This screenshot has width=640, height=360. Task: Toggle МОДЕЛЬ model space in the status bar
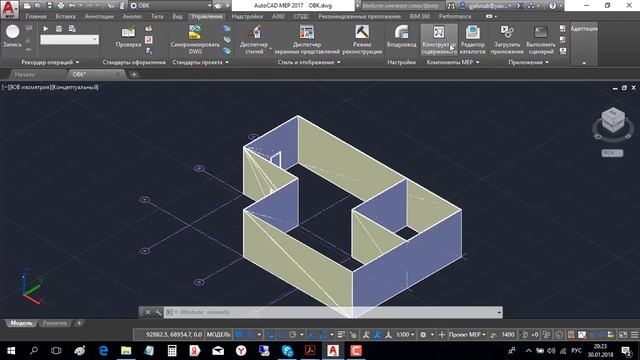point(218,335)
